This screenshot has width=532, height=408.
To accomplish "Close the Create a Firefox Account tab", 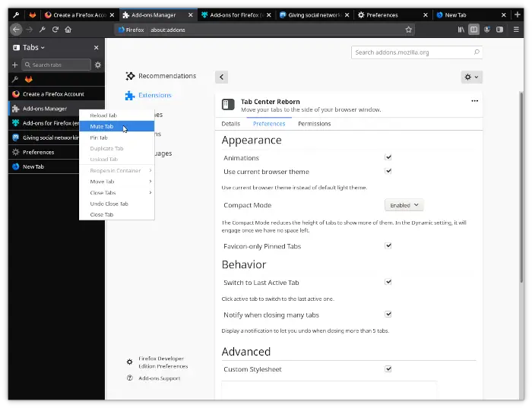I will [112, 15].
